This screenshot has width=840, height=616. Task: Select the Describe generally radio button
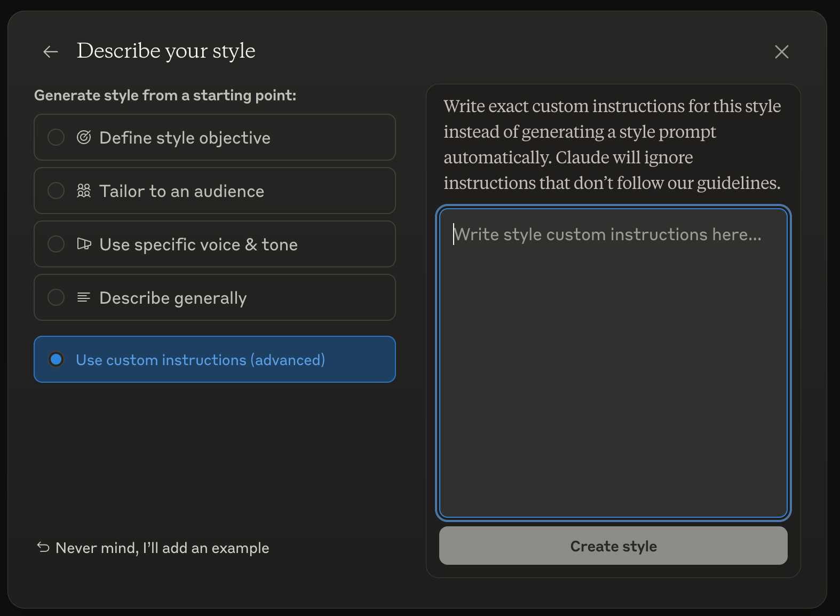point(56,297)
